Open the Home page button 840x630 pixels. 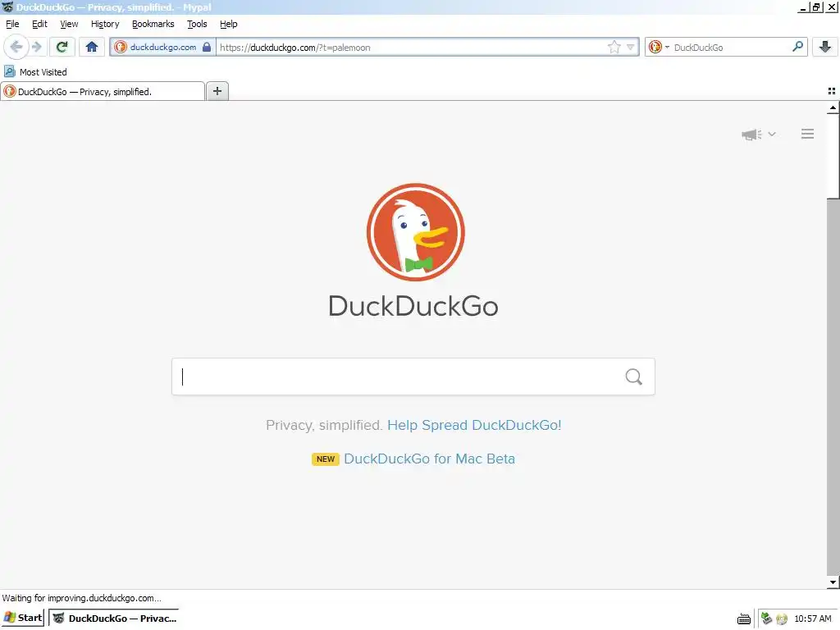pyautogui.click(x=92, y=47)
